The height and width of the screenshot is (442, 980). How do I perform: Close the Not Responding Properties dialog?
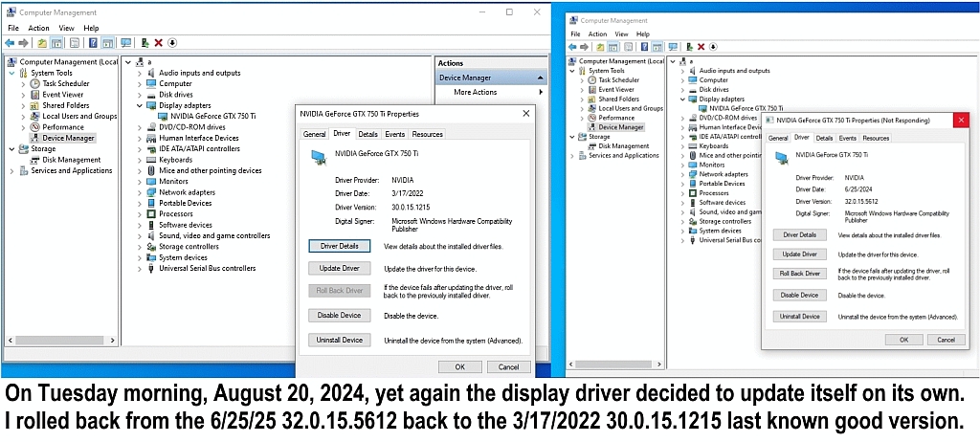pos(961,120)
